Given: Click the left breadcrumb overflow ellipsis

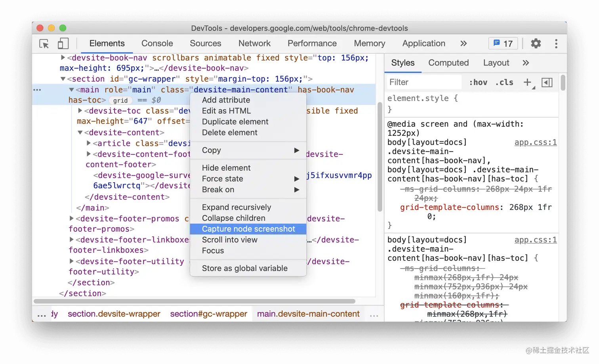Looking at the screenshot, I should pos(42,315).
